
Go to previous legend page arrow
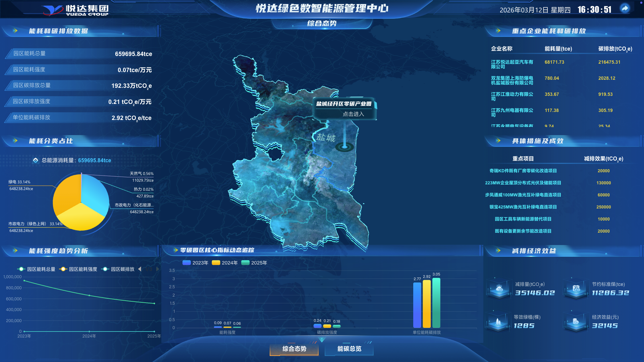(140, 269)
